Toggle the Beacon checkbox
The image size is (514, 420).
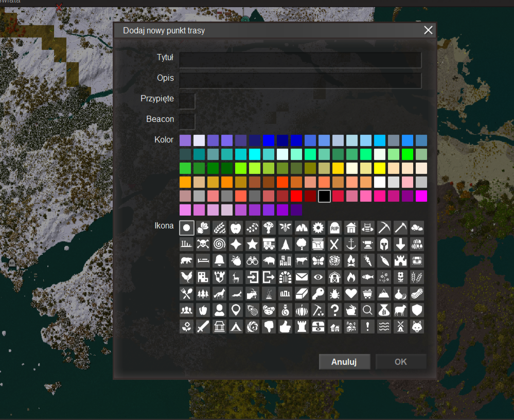point(187,121)
